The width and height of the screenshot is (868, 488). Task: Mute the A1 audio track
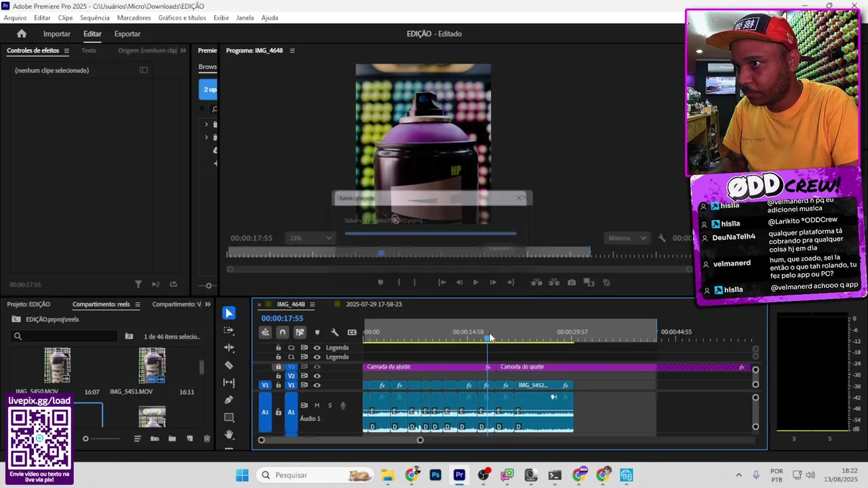pos(317,405)
